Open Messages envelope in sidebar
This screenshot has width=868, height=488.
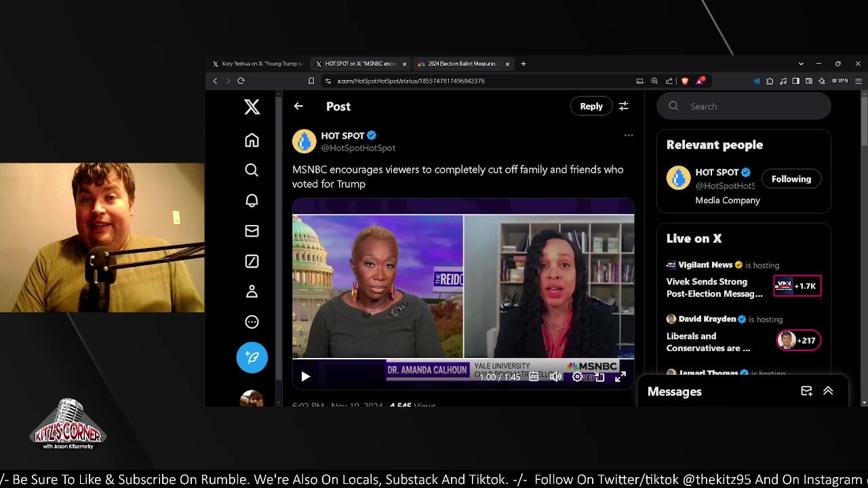[x=252, y=231]
